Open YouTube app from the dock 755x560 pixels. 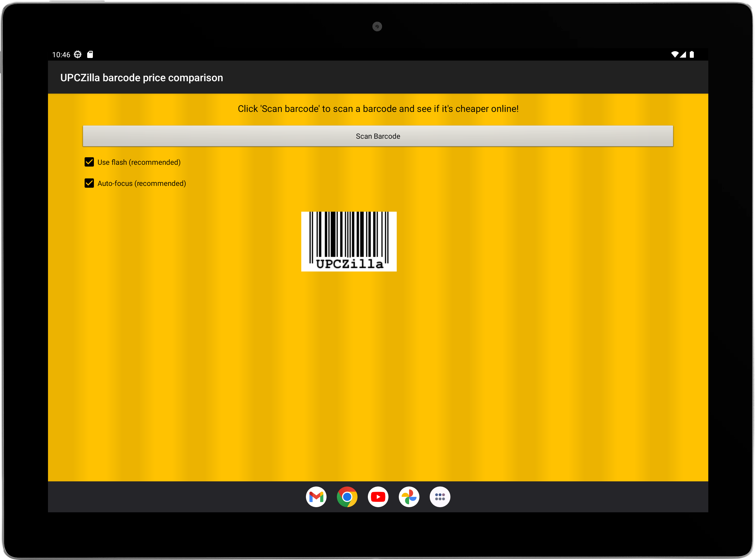point(378,497)
